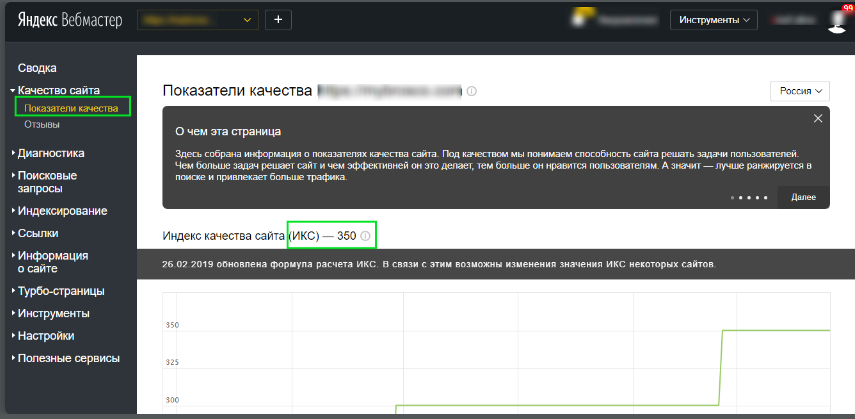This screenshot has width=855, height=419.
Task: Collapse the Качество сайта sidebar section
Action: click(55, 90)
